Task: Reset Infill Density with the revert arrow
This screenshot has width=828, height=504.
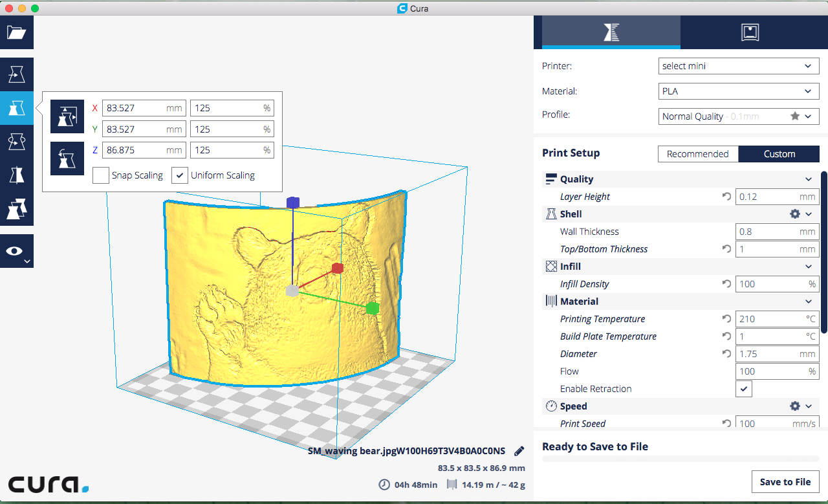Action: (726, 284)
